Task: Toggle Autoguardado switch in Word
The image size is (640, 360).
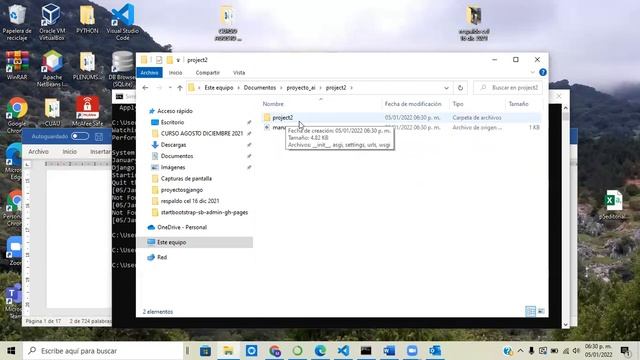Action: (x=80, y=136)
